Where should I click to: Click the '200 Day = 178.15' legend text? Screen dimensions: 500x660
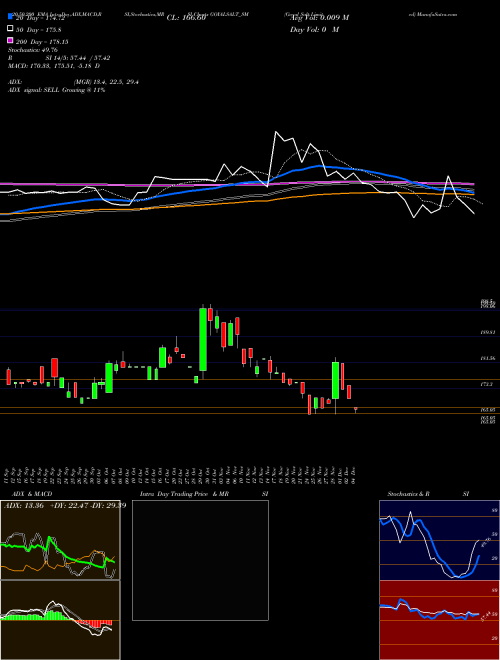pos(42,42)
